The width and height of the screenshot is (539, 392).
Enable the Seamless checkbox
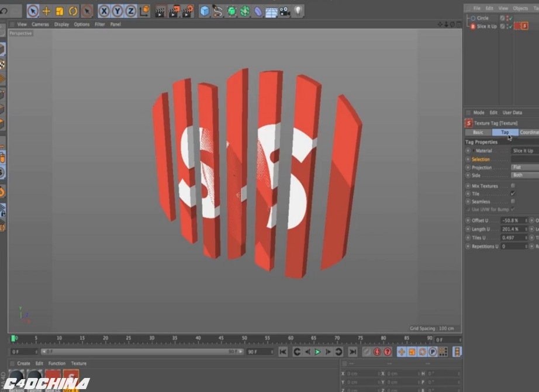click(x=513, y=202)
